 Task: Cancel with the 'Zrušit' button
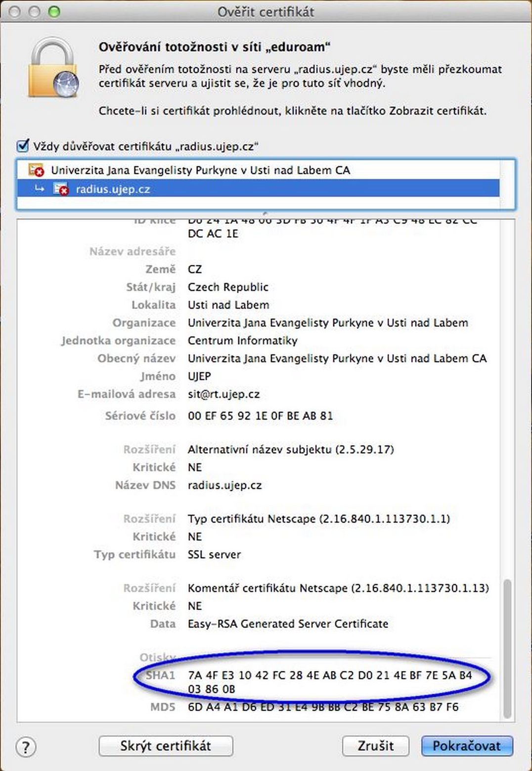pyautogui.click(x=375, y=746)
